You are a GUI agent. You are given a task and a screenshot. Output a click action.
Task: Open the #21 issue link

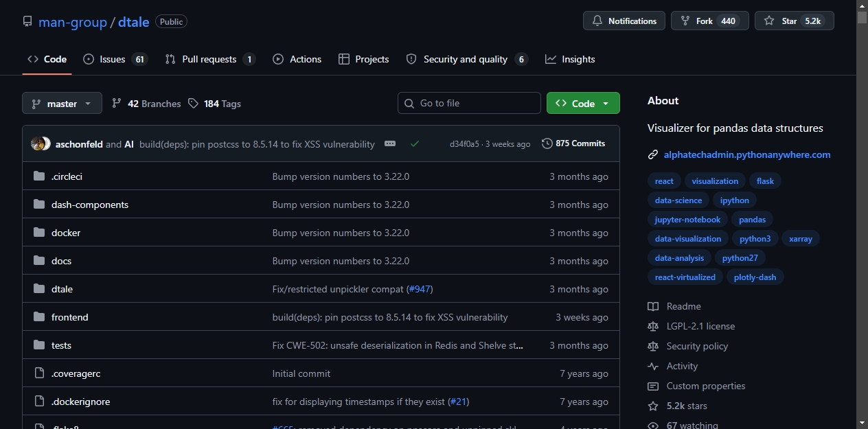(x=459, y=402)
